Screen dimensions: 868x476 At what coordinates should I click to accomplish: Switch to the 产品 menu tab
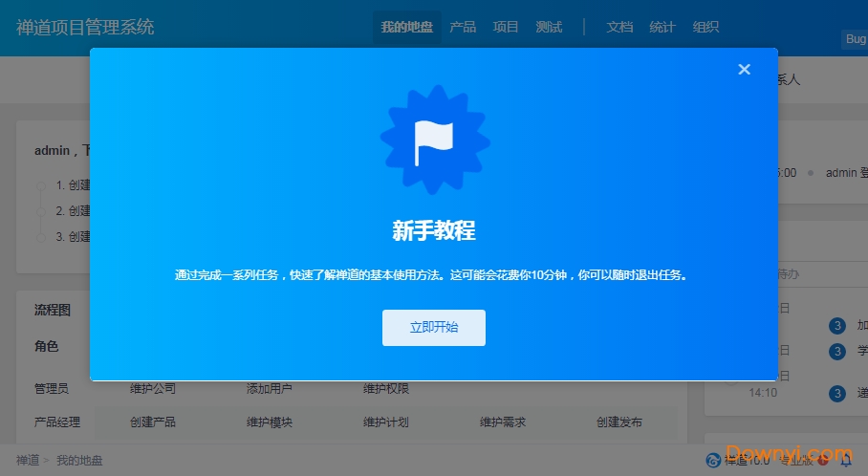[x=463, y=27]
